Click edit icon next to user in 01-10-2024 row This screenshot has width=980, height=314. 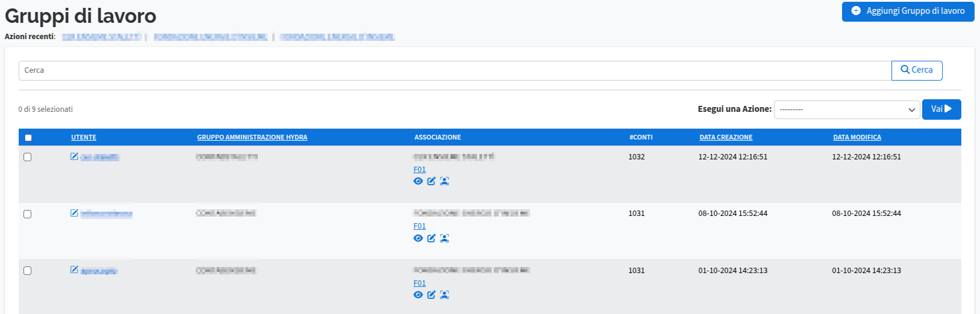(74, 269)
